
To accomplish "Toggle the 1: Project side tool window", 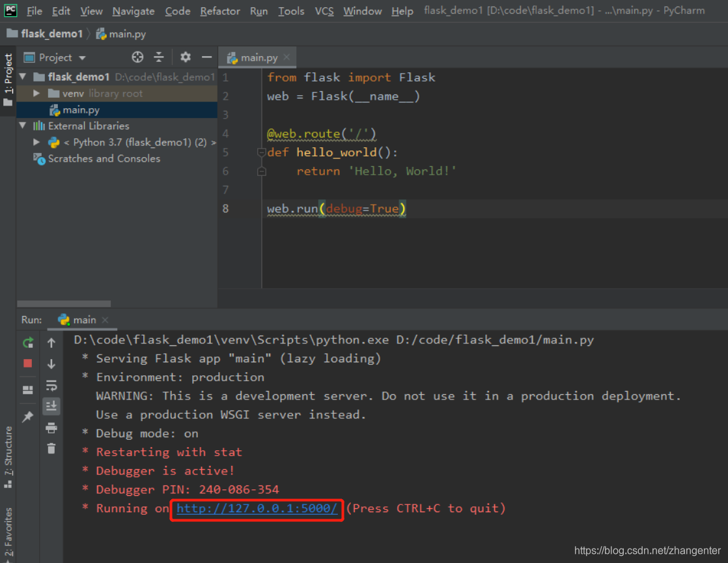I will click(x=8, y=79).
